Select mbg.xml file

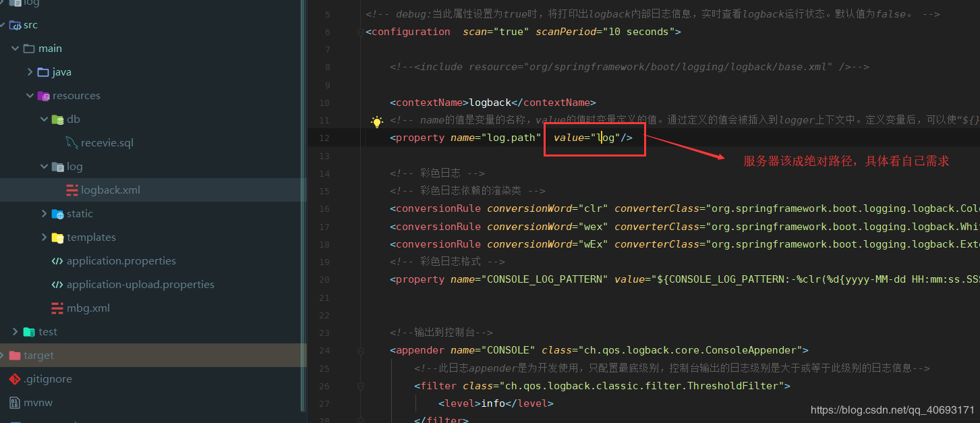pyautogui.click(x=88, y=308)
